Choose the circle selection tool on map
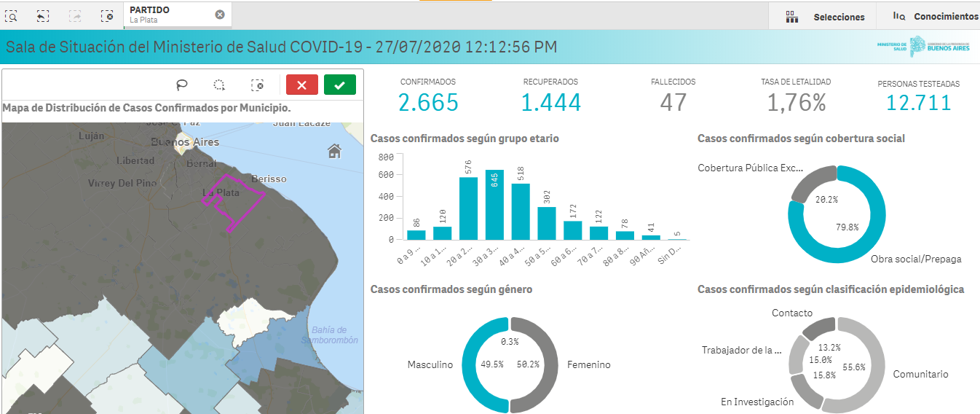Viewport: 980px width, 414px height. click(x=219, y=85)
